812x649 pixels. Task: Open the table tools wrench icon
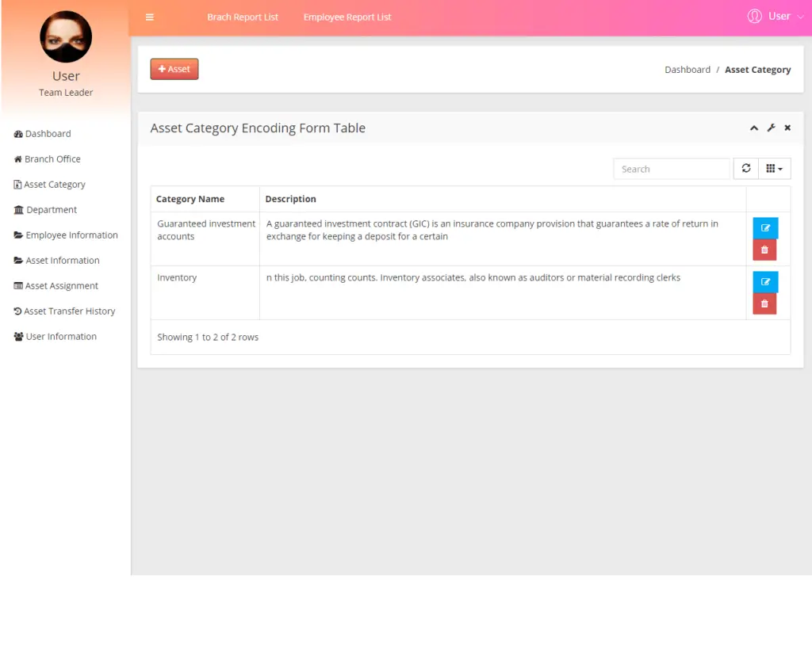770,128
